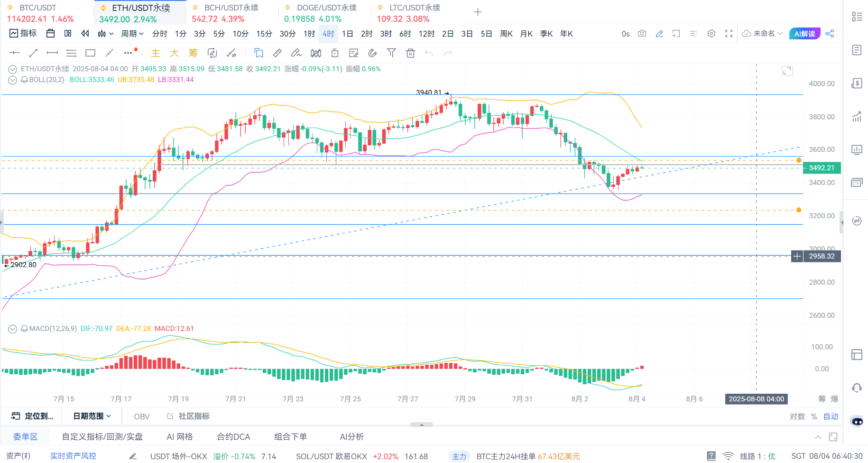Add a new symbol tab with plus
The height and width of the screenshot is (463, 868).
478,12
